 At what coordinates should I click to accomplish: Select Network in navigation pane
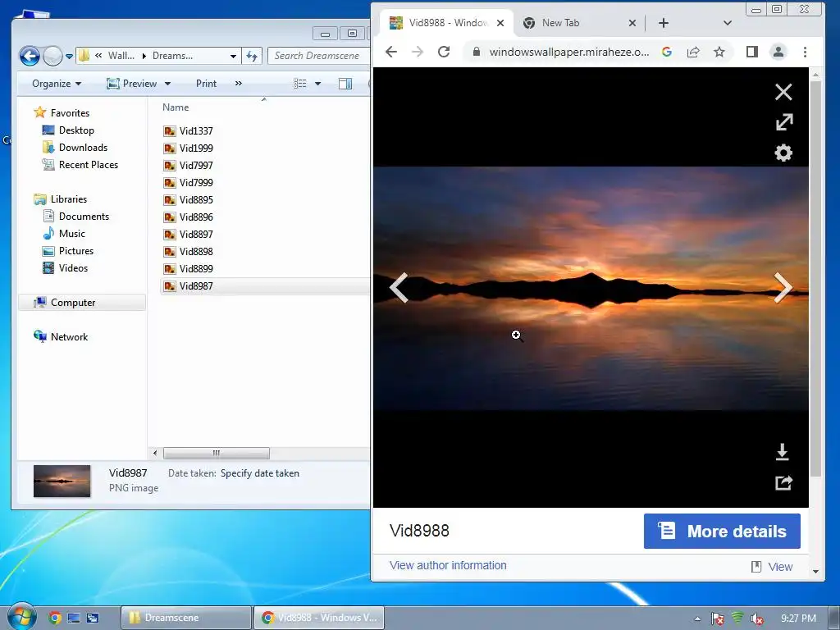pos(61,336)
